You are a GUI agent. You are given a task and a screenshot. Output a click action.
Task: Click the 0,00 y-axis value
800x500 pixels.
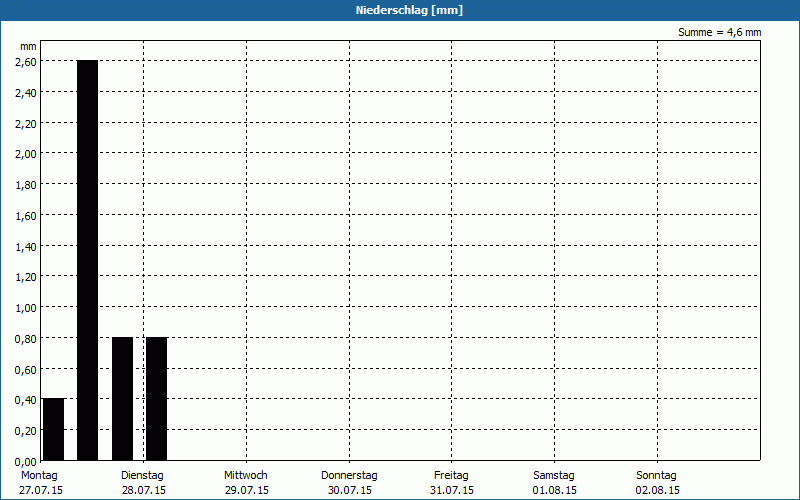26,462
